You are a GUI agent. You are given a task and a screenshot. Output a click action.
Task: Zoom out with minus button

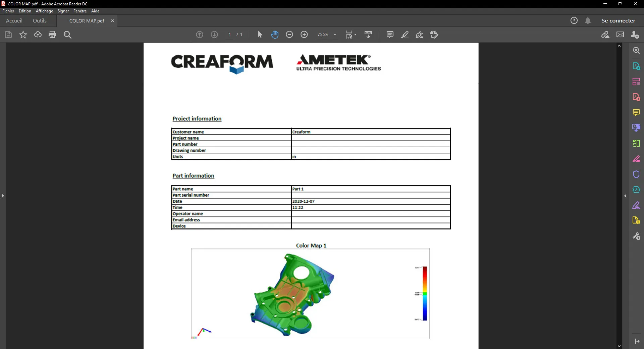[x=289, y=35]
